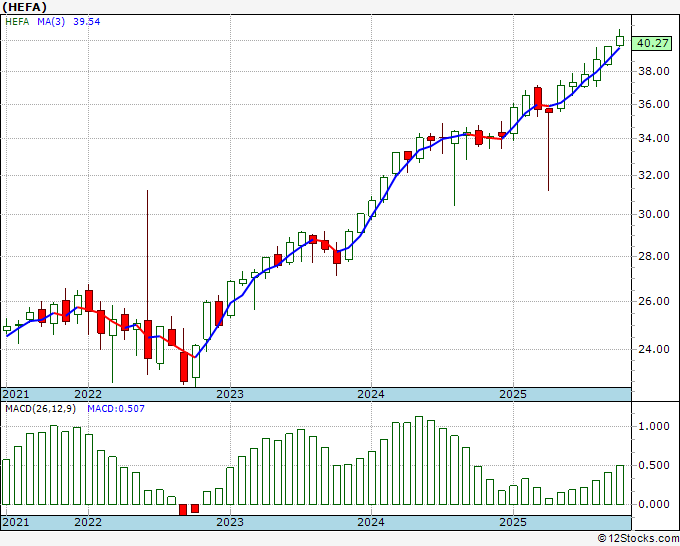The width and height of the screenshot is (680, 546).
Task: Click the 28.00 price axis label
Action: click(x=654, y=256)
